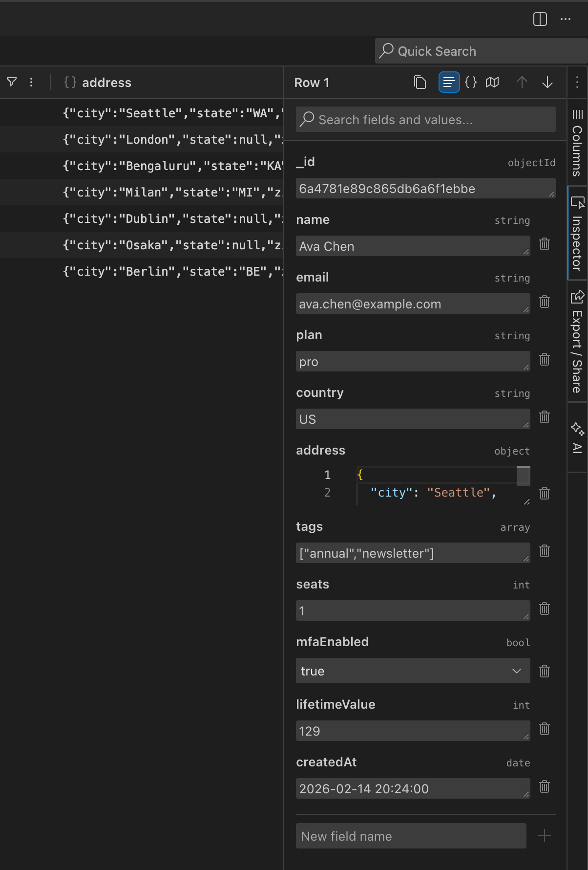
Task: Delete the lifetimeValue field
Action: 545,729
